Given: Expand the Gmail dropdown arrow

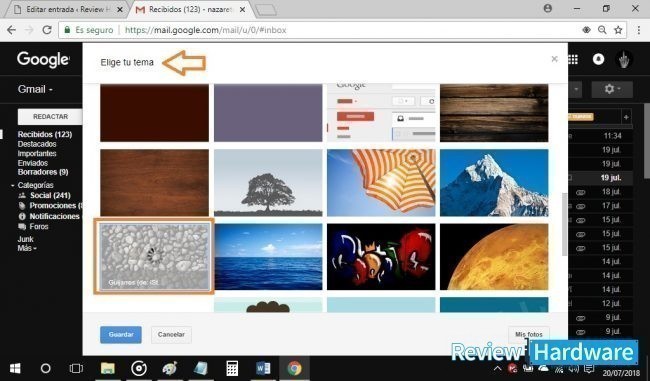Looking at the screenshot, I should click(x=50, y=90).
